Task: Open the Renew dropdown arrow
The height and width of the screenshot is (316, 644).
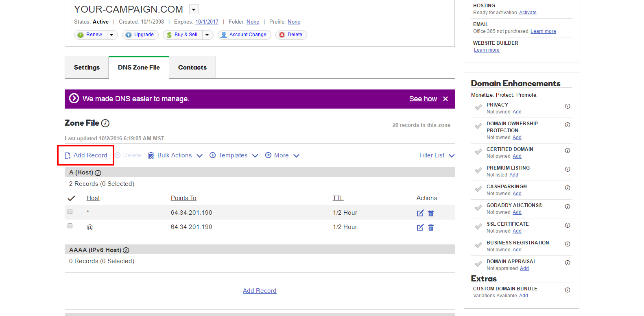Action: (112, 35)
